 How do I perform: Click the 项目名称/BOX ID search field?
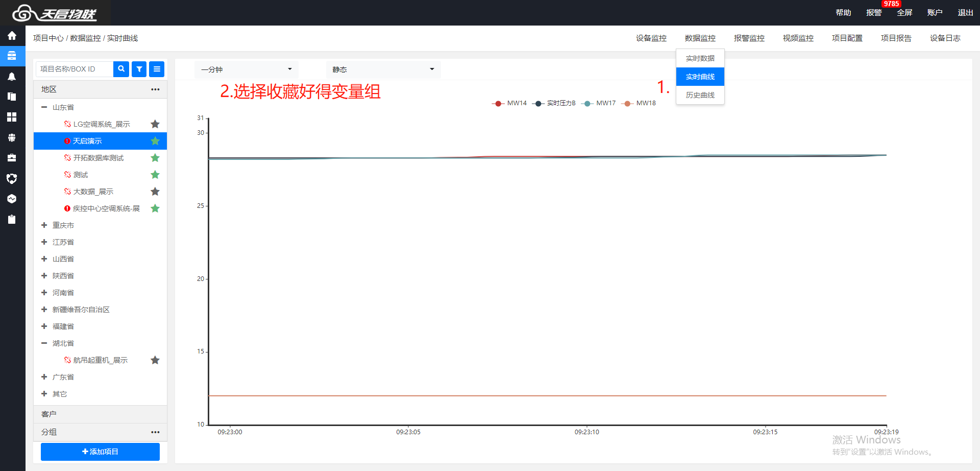(75, 69)
